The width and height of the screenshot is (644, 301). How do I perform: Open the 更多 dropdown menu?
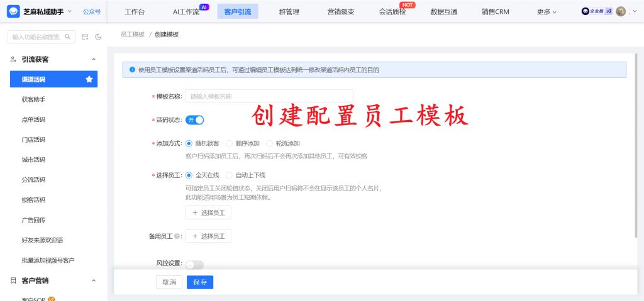547,12
